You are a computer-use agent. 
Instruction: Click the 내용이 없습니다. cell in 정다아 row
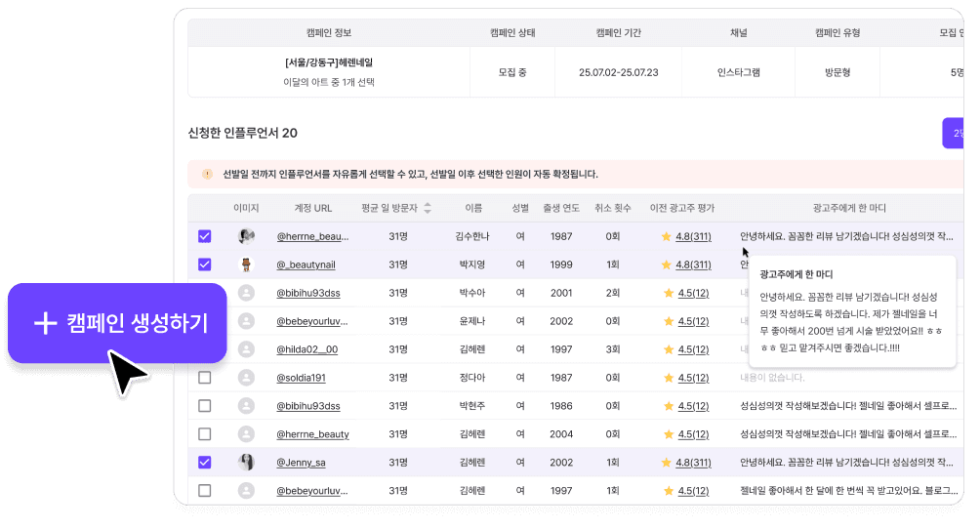(772, 378)
